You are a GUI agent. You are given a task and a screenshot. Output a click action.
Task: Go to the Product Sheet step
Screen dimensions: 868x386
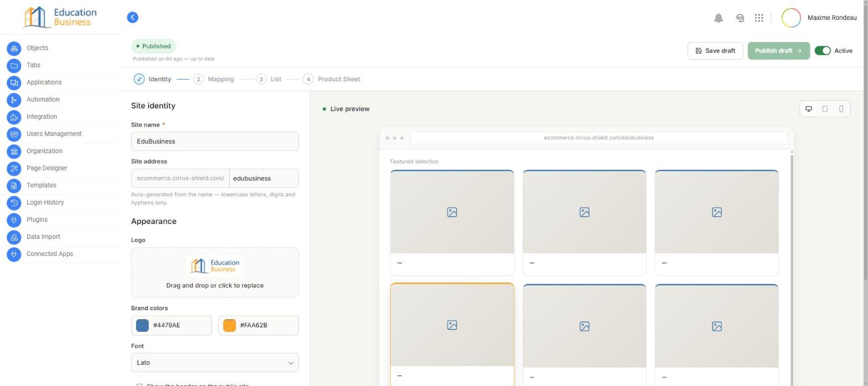point(332,79)
